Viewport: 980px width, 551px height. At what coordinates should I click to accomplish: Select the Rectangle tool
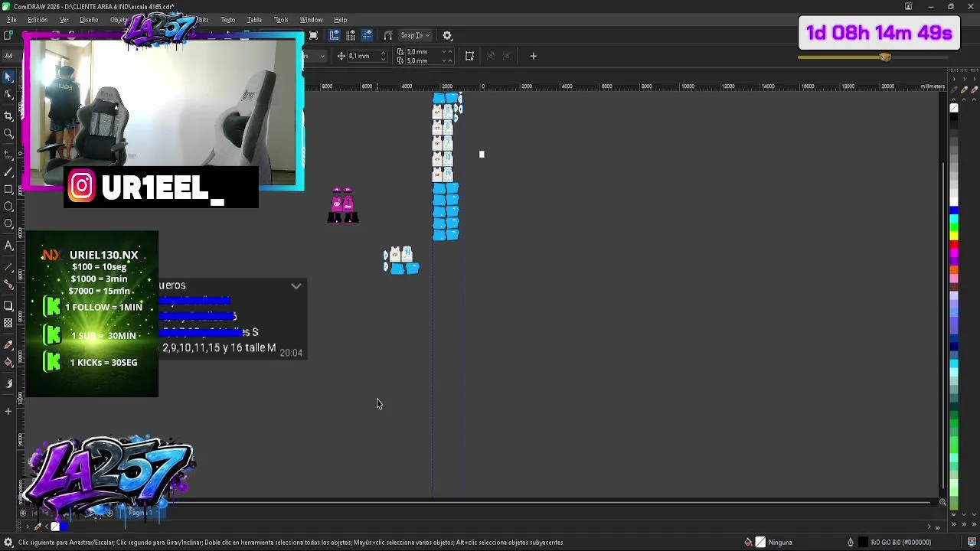click(8, 189)
